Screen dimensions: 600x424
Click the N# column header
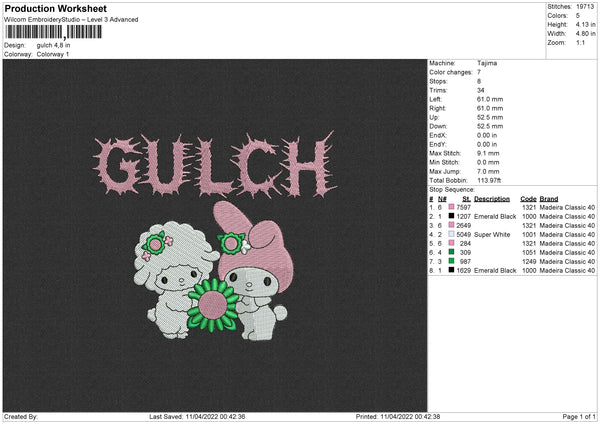pos(442,199)
